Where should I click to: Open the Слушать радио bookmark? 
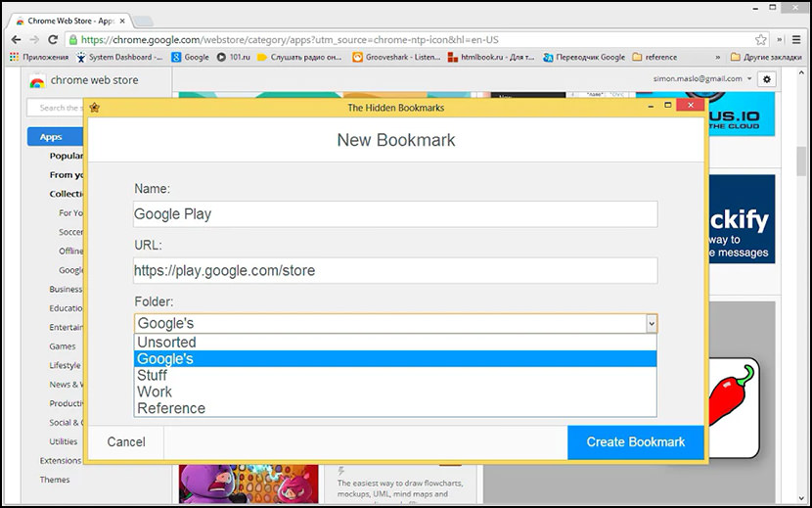click(x=299, y=57)
